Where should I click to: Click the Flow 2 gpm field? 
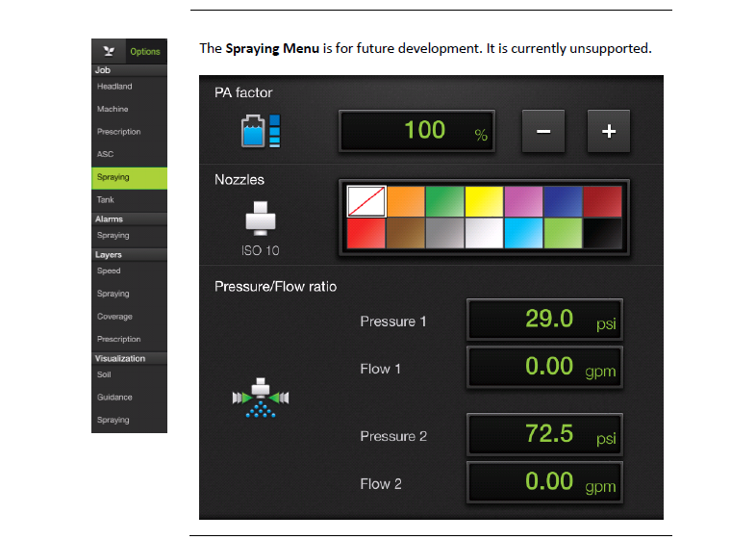(544, 482)
